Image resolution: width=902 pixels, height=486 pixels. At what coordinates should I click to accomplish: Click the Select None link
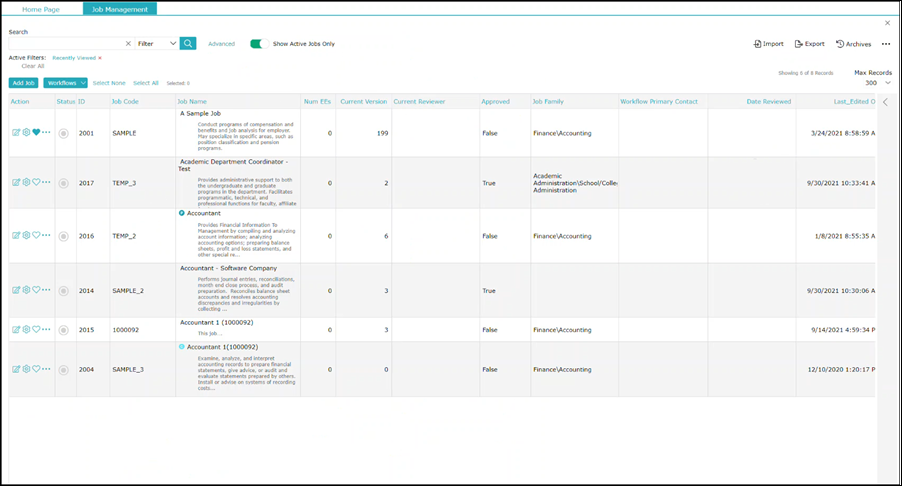pyautogui.click(x=109, y=83)
